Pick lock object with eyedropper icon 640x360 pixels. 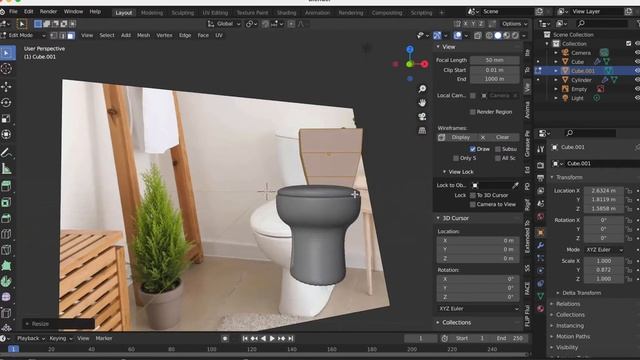point(516,185)
